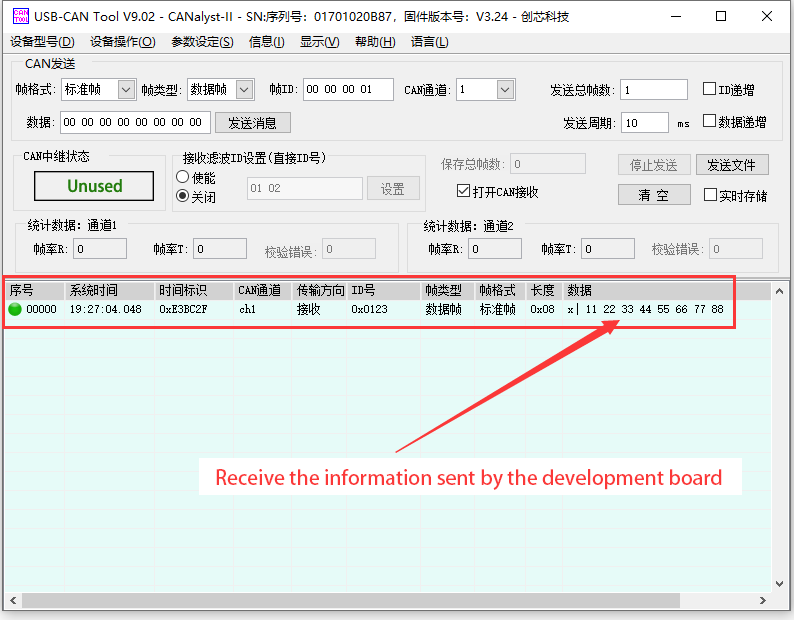Click the filter ID field showing 01 02
This screenshot has width=794, height=620.
pyautogui.click(x=304, y=188)
